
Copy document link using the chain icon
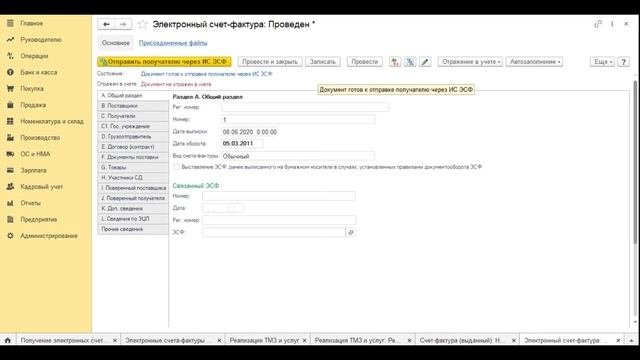tap(598, 24)
